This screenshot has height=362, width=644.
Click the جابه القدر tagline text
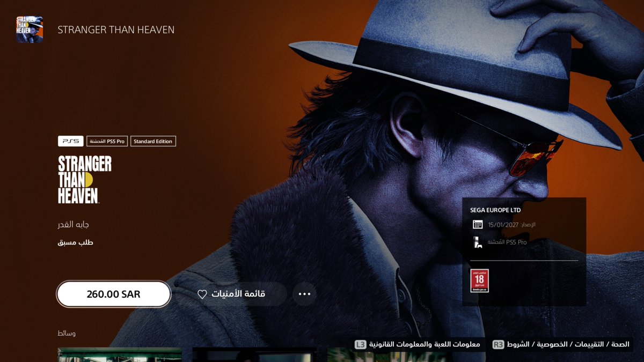click(74, 225)
